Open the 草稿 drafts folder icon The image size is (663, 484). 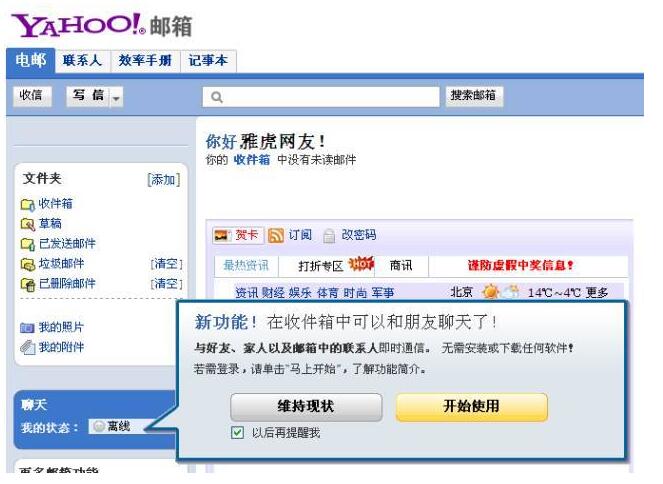(27, 224)
